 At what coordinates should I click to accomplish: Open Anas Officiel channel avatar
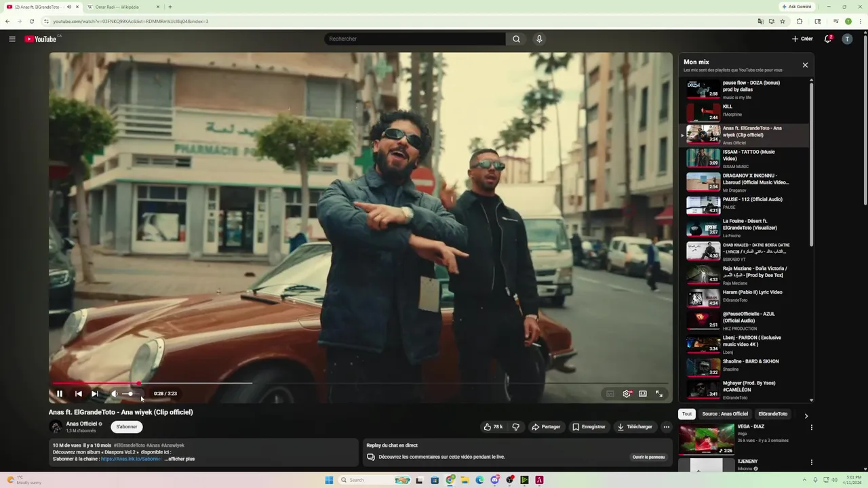click(56, 427)
